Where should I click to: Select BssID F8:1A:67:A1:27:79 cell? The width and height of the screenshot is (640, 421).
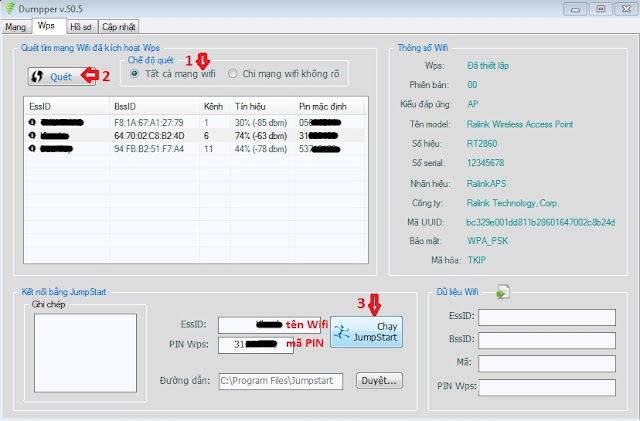coord(149,123)
